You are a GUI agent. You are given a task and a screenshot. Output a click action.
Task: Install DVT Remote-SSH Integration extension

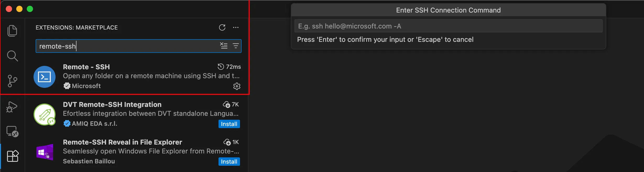click(229, 124)
